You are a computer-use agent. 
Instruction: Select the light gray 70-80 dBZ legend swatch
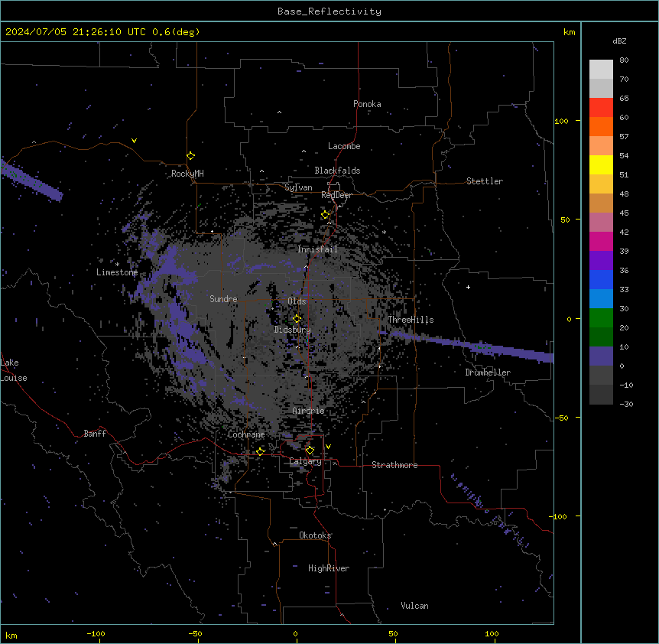pyautogui.click(x=601, y=69)
